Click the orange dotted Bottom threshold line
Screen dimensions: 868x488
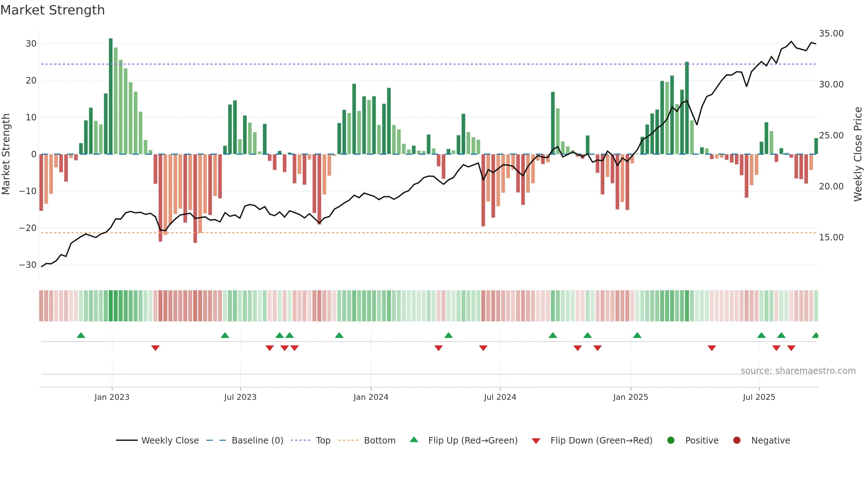point(429,232)
